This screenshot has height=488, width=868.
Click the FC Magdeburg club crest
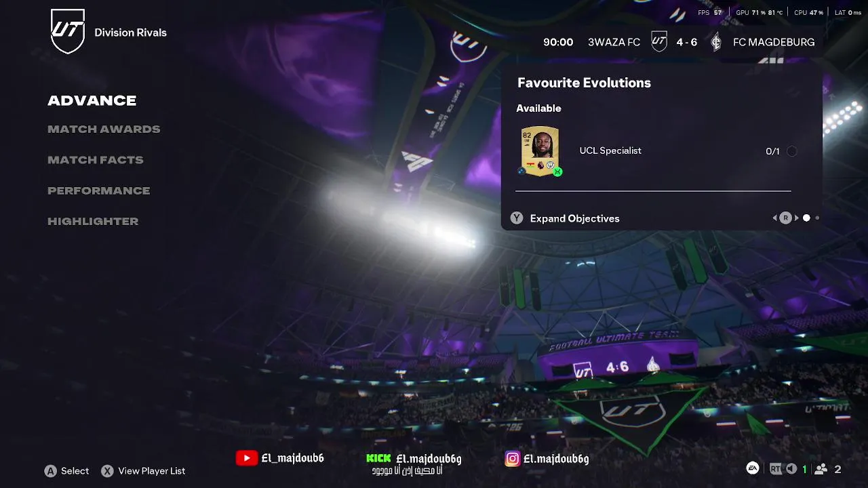pyautogui.click(x=716, y=42)
